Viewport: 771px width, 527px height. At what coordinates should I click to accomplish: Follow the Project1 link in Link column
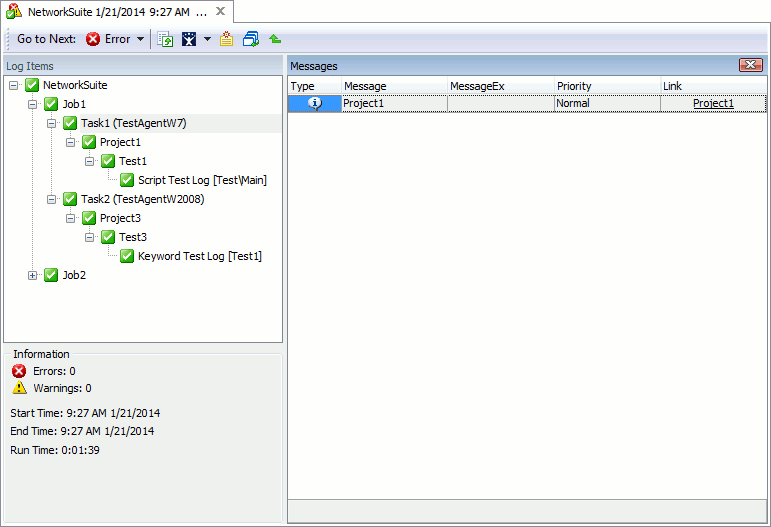(713, 103)
